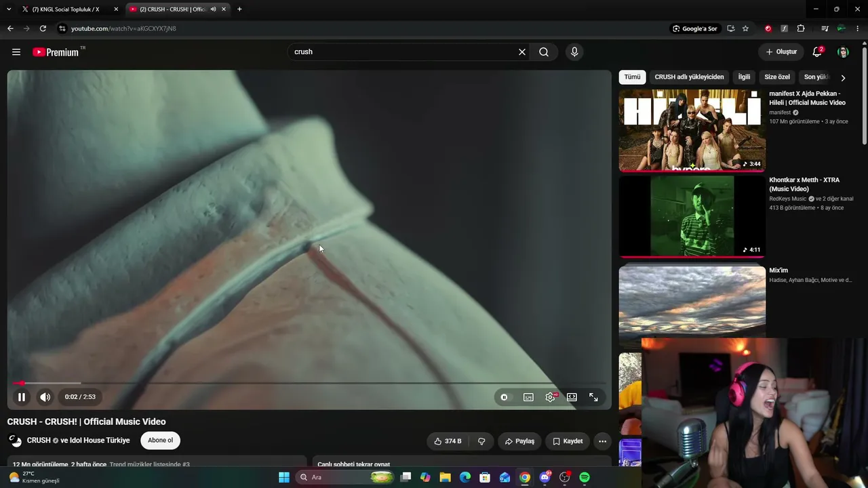
Task: Open the red circular browser extension
Action: [768, 28]
